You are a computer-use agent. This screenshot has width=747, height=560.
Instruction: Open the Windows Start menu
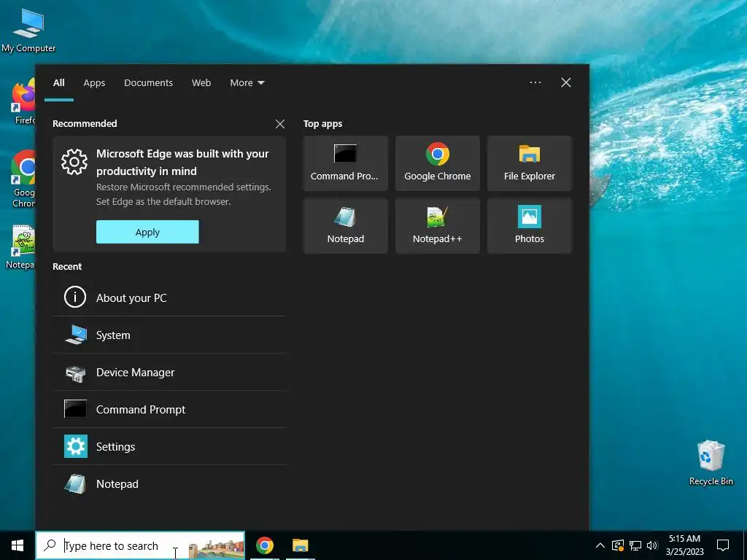(18, 545)
